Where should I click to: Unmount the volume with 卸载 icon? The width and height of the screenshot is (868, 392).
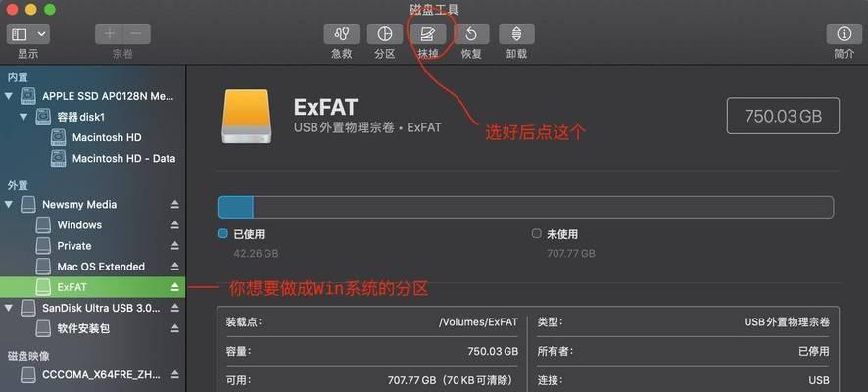pyautogui.click(x=516, y=34)
